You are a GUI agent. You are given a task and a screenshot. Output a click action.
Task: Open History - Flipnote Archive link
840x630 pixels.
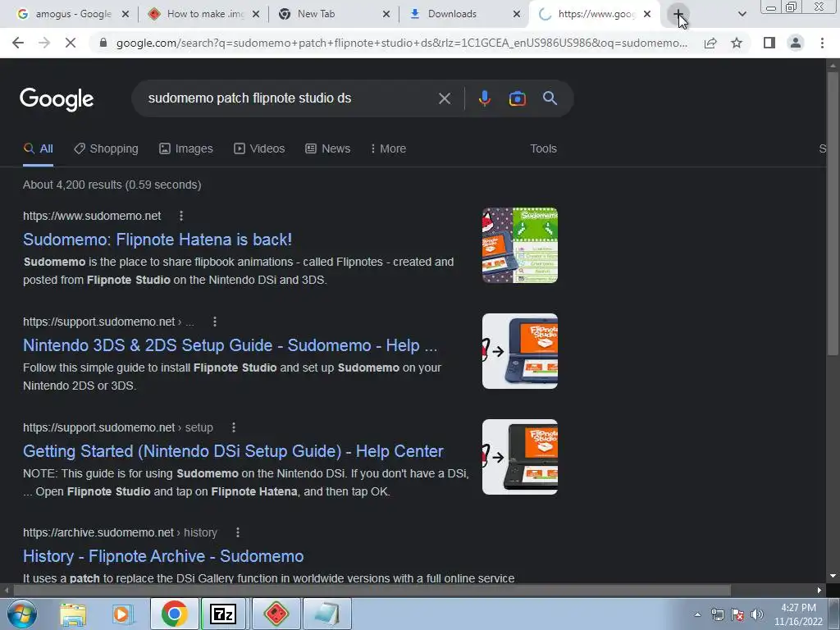(163, 557)
